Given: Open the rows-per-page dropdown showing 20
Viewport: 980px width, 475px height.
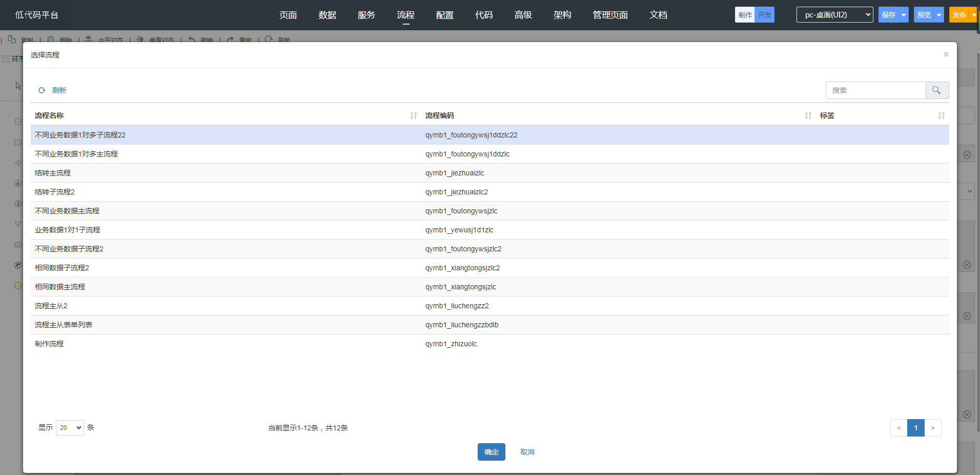Looking at the screenshot, I should pyautogui.click(x=70, y=428).
